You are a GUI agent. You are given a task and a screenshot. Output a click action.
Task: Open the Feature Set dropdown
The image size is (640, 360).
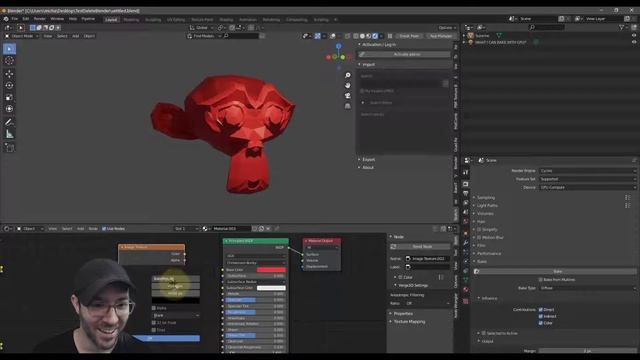point(588,179)
